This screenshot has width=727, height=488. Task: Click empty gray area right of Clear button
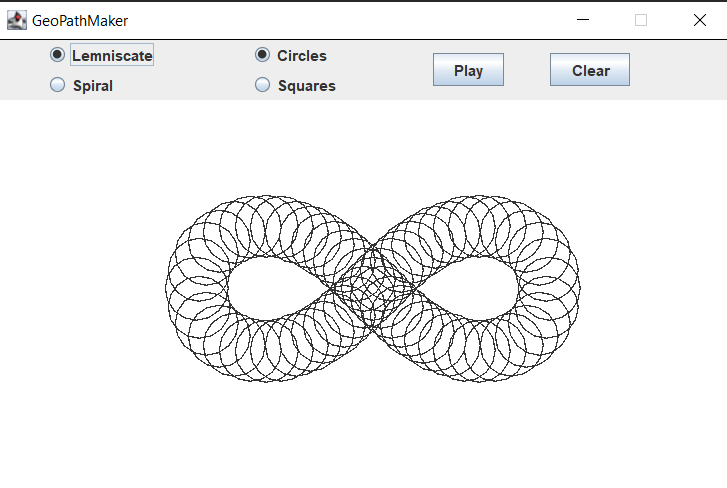tap(678, 70)
